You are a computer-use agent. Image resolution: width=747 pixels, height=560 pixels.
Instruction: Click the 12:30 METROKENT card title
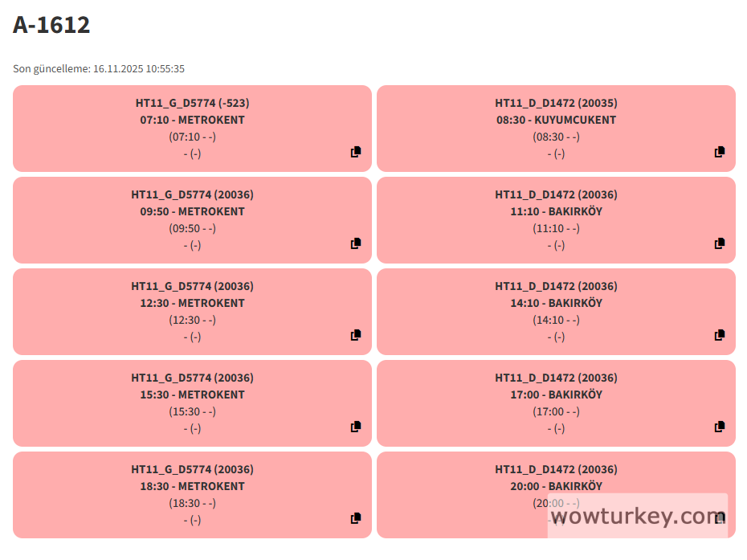192,286
